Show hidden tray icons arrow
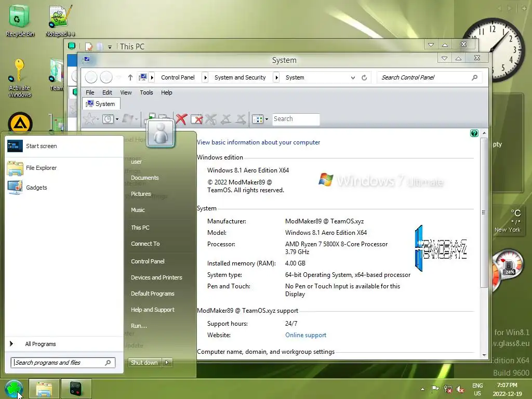Image resolution: width=532 pixels, height=399 pixels. (x=422, y=389)
